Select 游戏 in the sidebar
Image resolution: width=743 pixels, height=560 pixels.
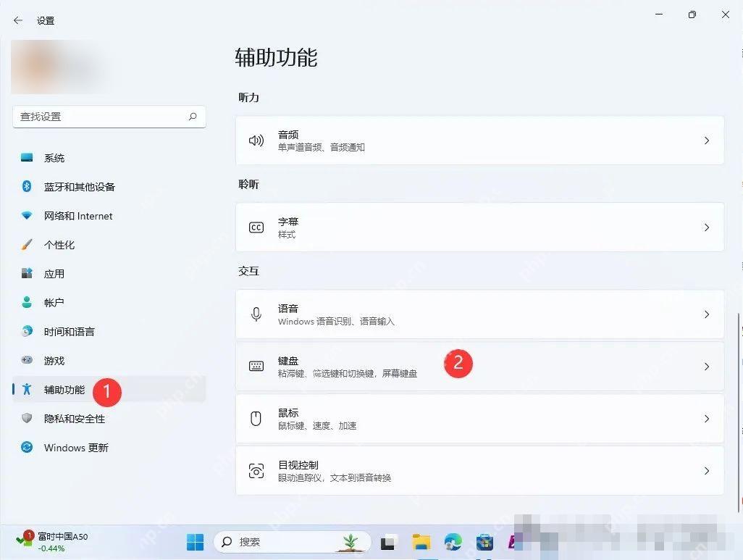click(109, 360)
